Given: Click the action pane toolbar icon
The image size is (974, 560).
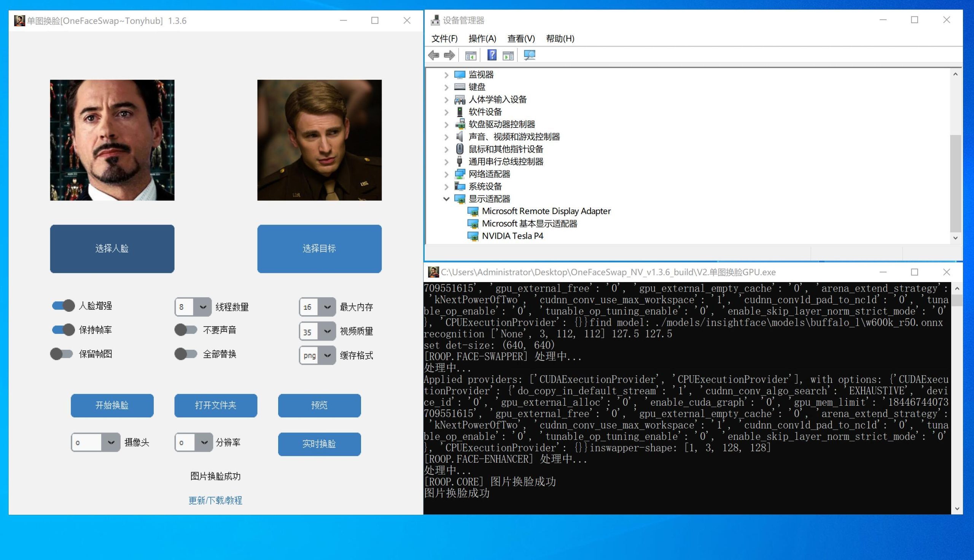Looking at the screenshot, I should pyautogui.click(x=508, y=56).
